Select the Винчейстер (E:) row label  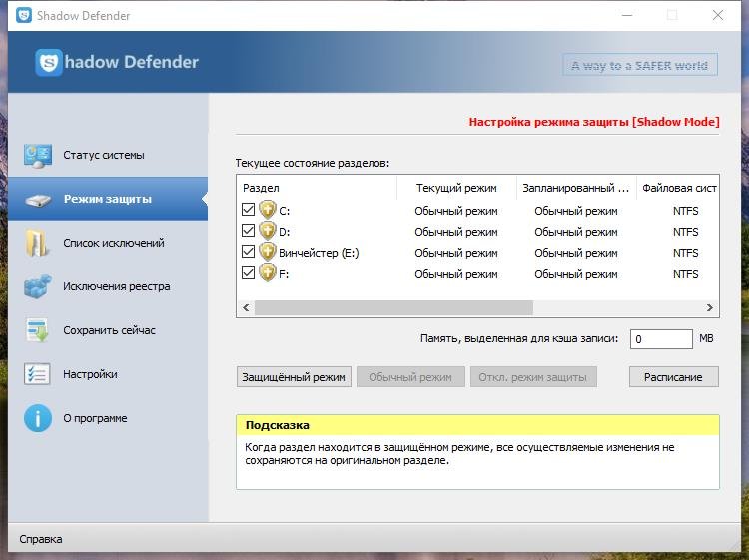click(x=319, y=253)
